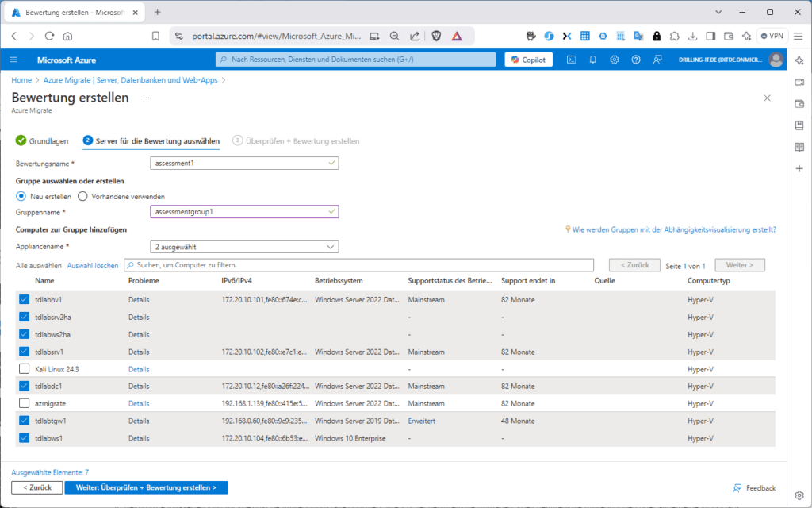The width and height of the screenshot is (812, 508).
Task: Open the settings gear at the bottom of the right sidebar
Action: click(799, 495)
